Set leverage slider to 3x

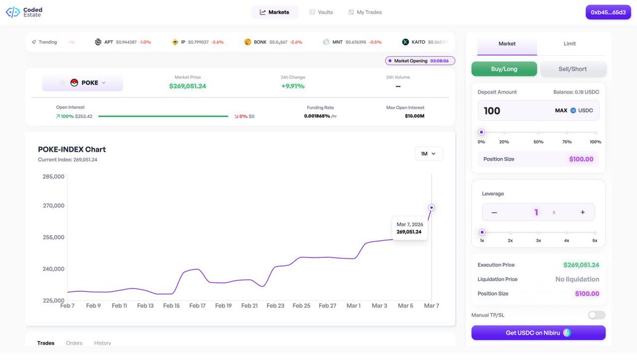[x=538, y=232]
